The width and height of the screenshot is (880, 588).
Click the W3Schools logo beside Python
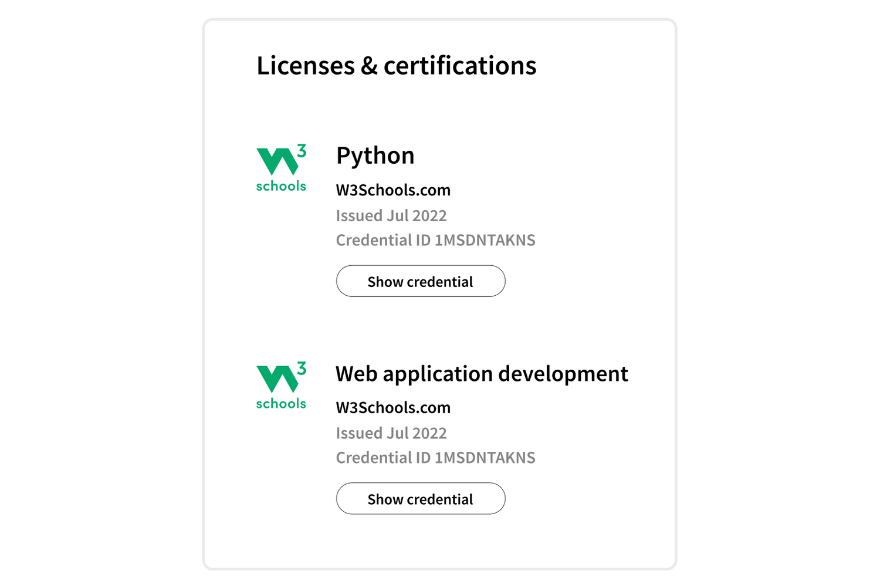pos(281,168)
